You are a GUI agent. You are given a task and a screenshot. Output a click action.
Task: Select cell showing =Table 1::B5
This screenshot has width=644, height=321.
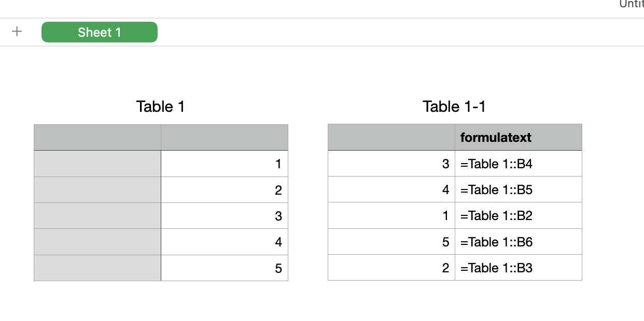[x=518, y=189]
